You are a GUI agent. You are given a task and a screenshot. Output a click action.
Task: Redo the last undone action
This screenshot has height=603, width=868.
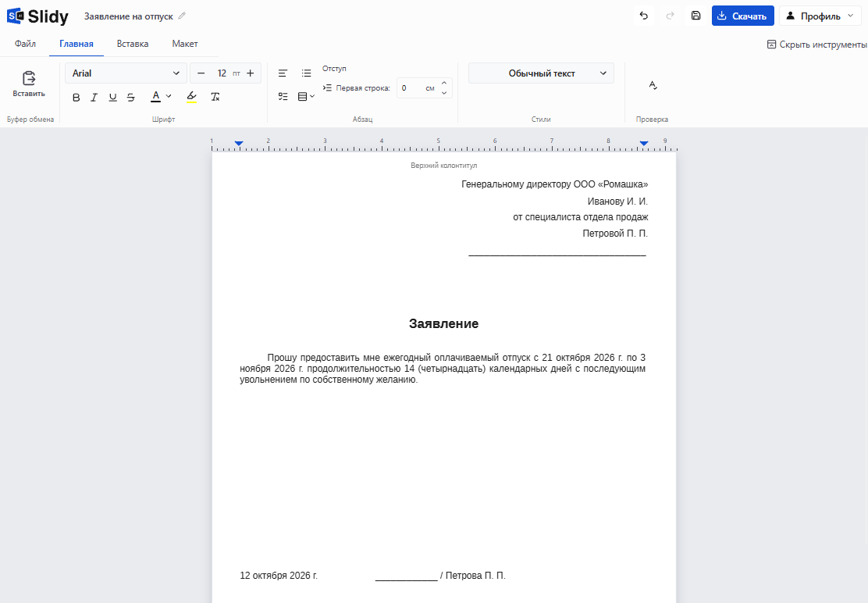tap(670, 16)
